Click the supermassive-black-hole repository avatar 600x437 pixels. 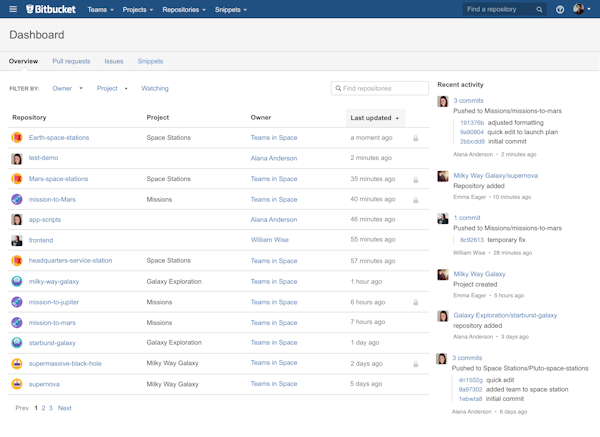tap(16, 364)
